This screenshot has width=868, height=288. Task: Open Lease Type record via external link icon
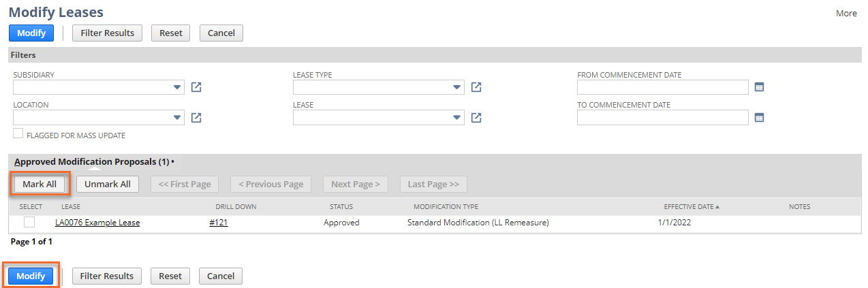coord(476,87)
